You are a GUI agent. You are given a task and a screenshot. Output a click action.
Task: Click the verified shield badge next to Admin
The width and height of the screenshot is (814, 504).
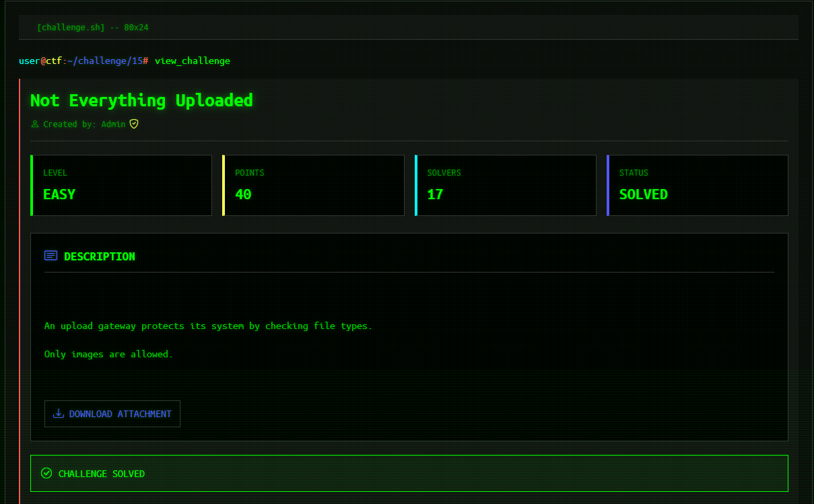coord(134,124)
